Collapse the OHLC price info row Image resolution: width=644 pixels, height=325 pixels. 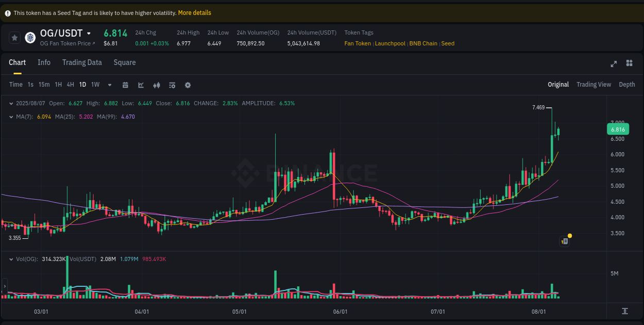(x=11, y=103)
